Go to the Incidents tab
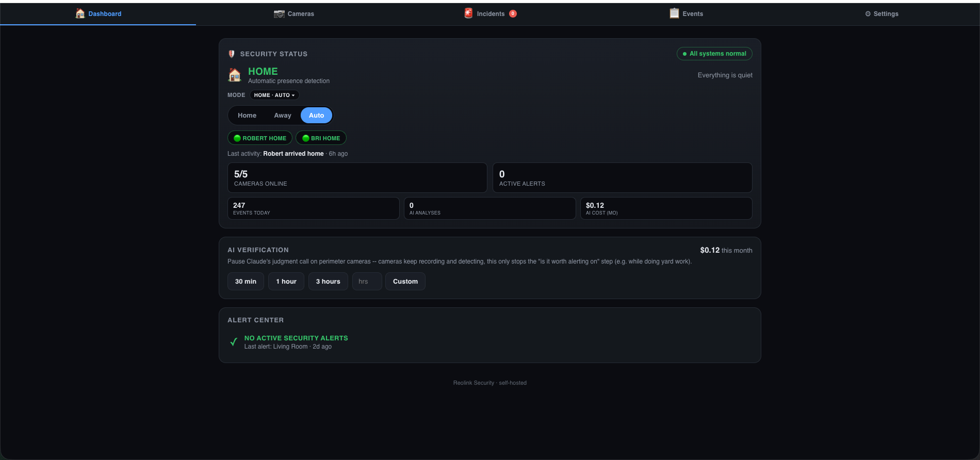This screenshot has width=980, height=460. tap(490, 14)
